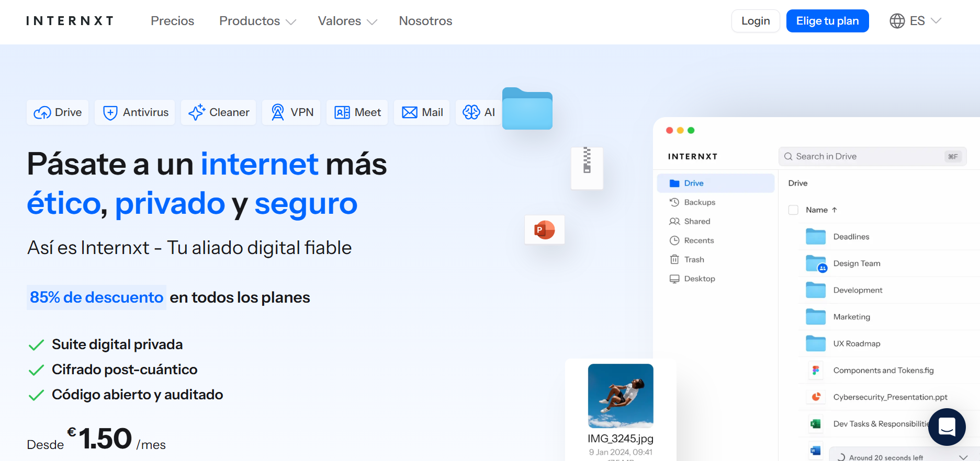Open the Deadlines folder

pos(889,237)
